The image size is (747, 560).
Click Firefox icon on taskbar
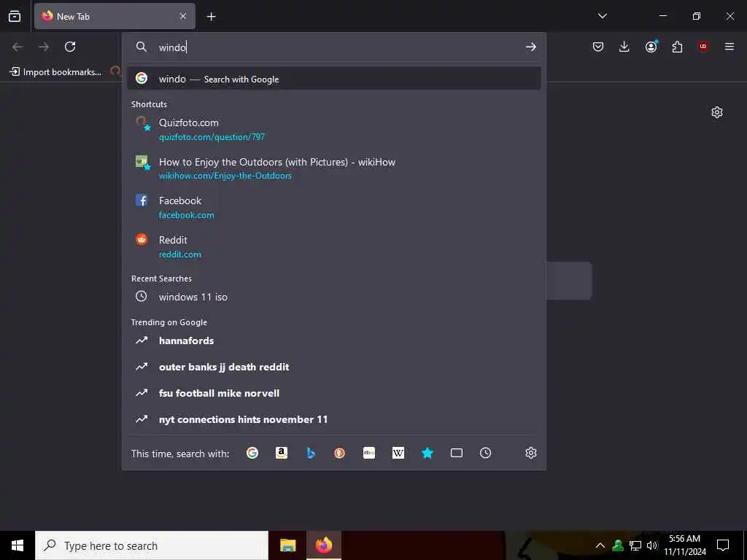coord(323,545)
